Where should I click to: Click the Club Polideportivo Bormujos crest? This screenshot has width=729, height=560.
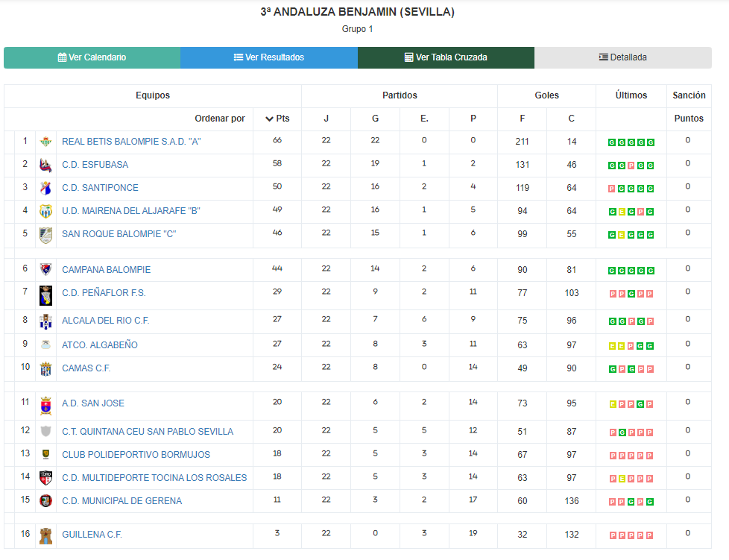tap(45, 454)
